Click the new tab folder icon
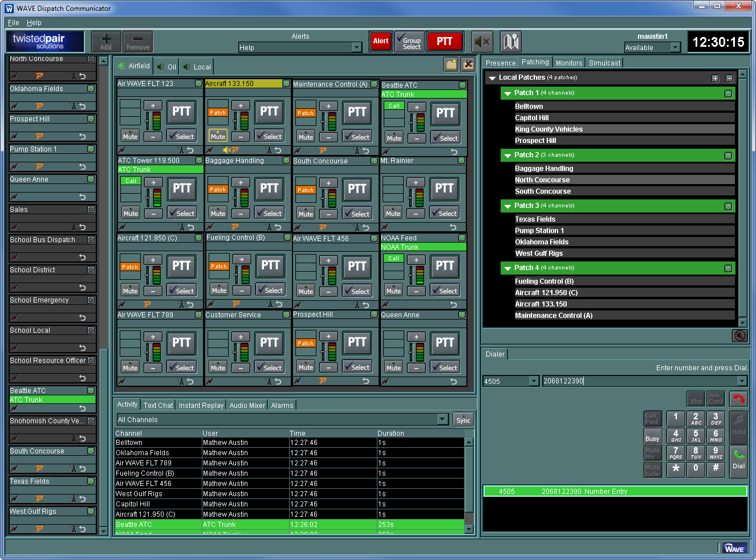Viewport: 756px width, 560px height. 451,64
